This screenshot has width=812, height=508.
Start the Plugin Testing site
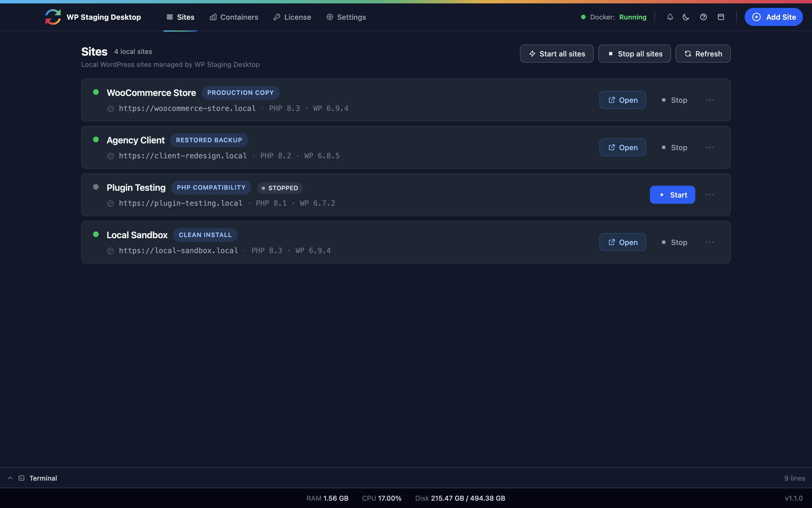pos(672,194)
